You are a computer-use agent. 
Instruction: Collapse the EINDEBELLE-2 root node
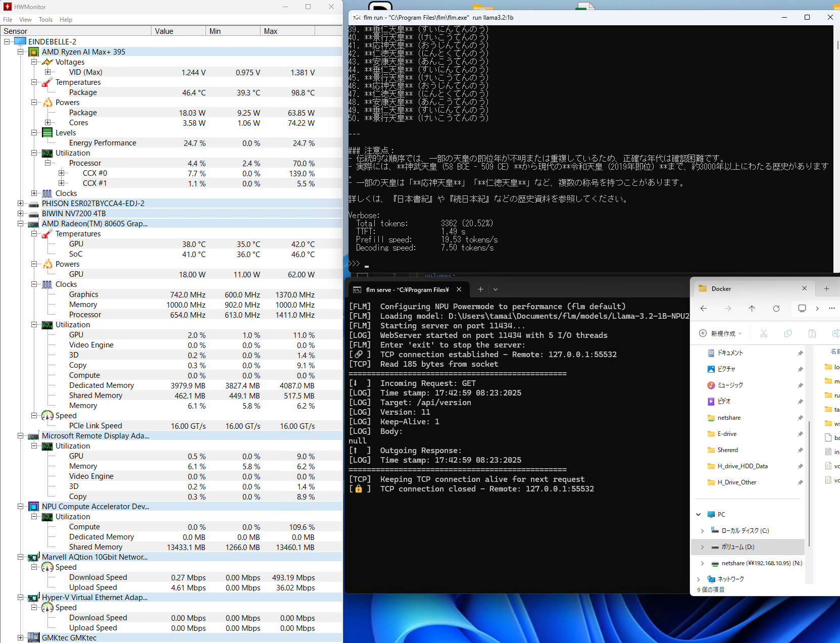coord(7,41)
